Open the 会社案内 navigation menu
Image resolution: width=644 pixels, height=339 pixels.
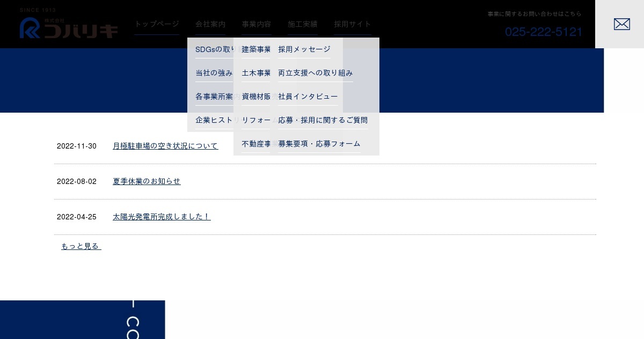[x=210, y=24]
